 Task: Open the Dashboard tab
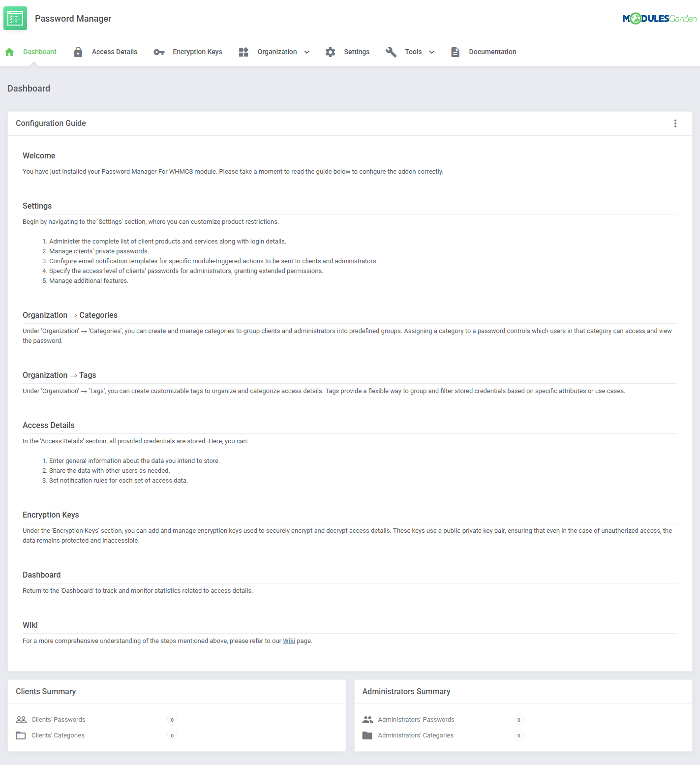coord(40,52)
